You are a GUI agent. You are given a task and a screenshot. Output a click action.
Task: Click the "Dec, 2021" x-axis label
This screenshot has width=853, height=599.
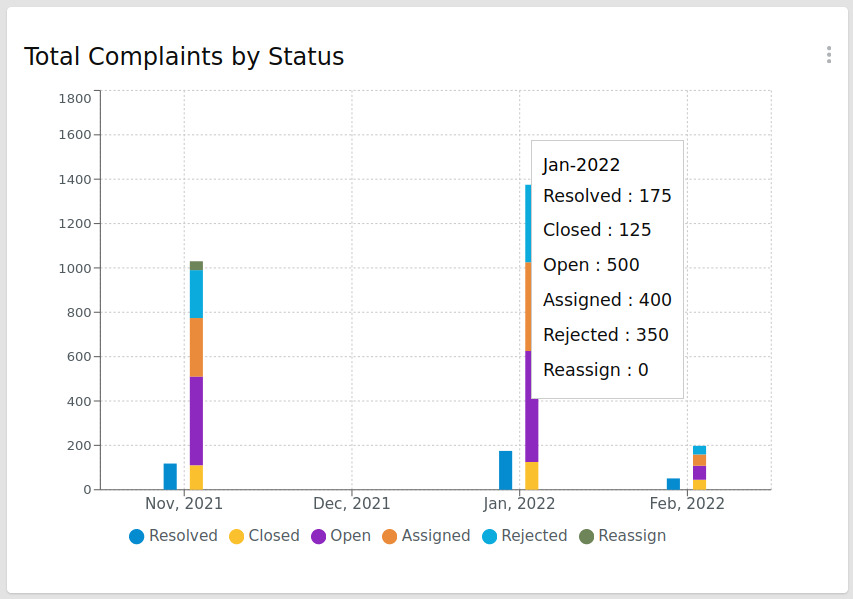point(351,504)
